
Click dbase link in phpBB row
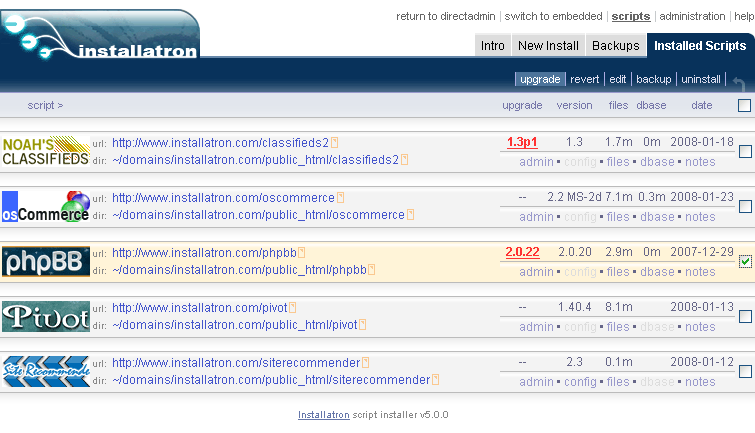coord(657,272)
